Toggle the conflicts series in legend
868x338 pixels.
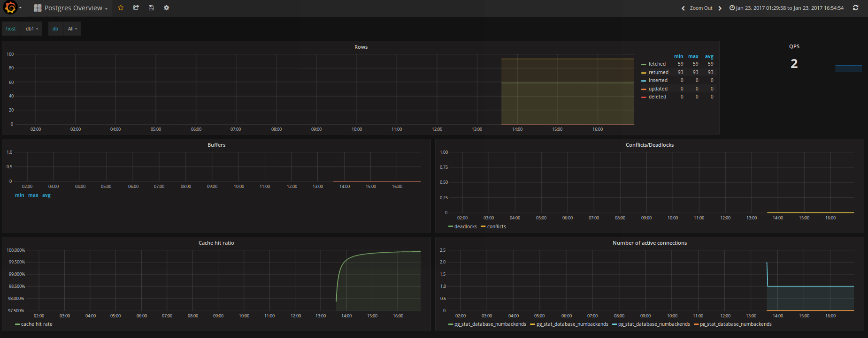tap(497, 226)
